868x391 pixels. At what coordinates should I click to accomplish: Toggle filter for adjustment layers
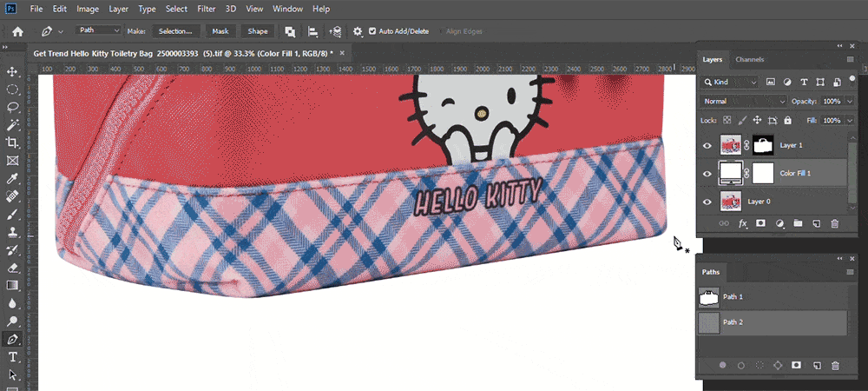click(x=787, y=82)
